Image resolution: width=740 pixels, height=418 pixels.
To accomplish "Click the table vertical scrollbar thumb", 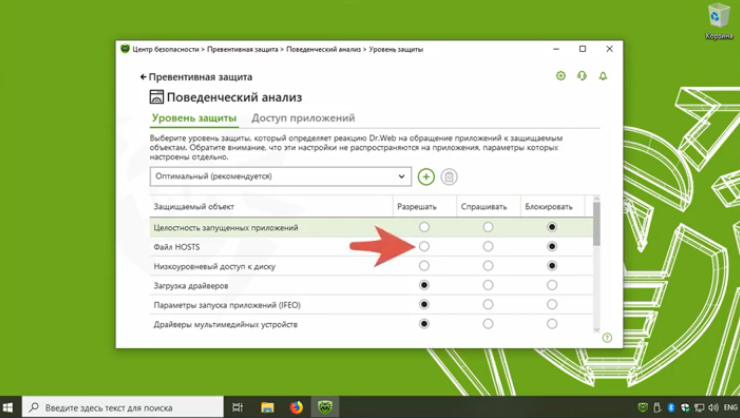I will pyautogui.click(x=597, y=224).
